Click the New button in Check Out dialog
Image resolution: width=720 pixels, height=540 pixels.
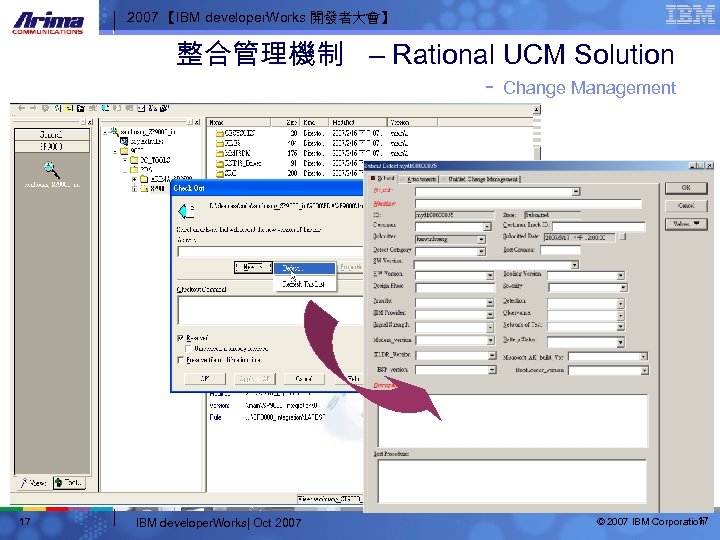(x=253, y=267)
